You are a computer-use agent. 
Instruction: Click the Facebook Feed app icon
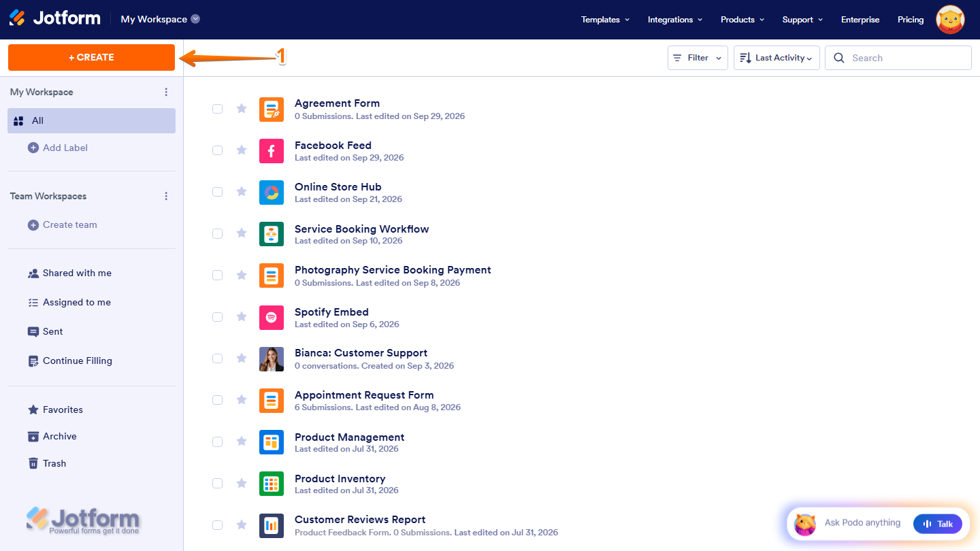click(x=272, y=151)
